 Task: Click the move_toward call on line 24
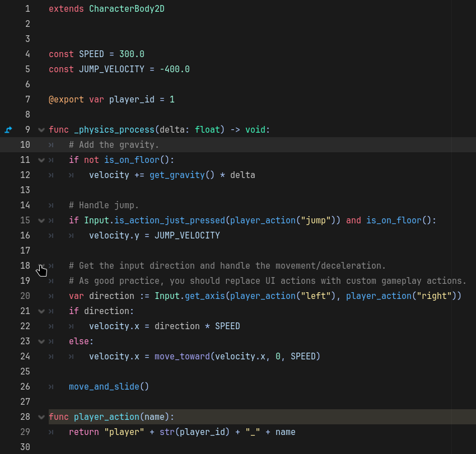(182, 357)
